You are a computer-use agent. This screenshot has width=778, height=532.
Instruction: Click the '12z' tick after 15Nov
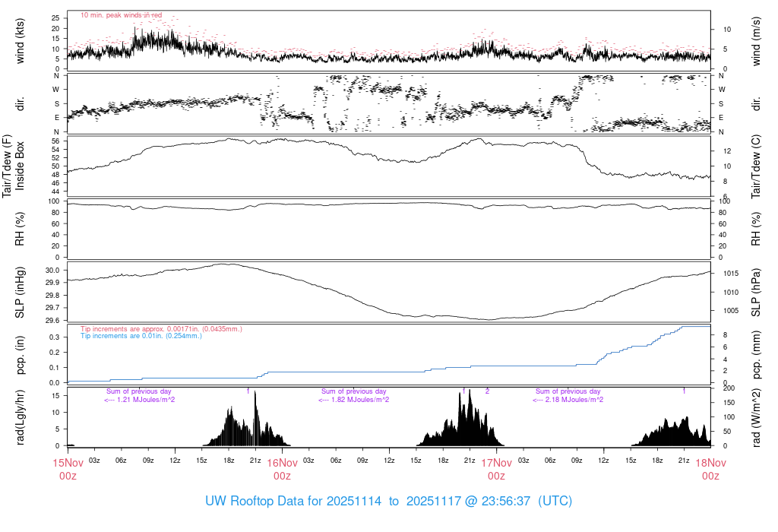pos(175,461)
